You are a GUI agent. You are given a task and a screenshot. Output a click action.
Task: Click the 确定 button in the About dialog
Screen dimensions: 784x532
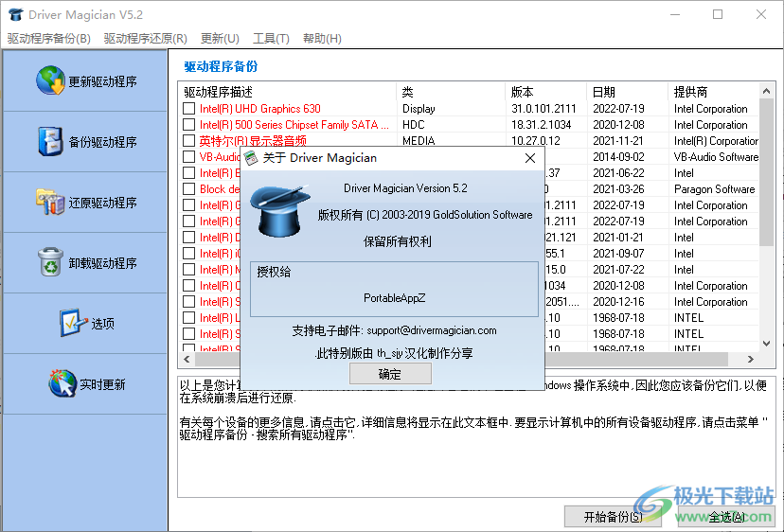tap(390, 374)
